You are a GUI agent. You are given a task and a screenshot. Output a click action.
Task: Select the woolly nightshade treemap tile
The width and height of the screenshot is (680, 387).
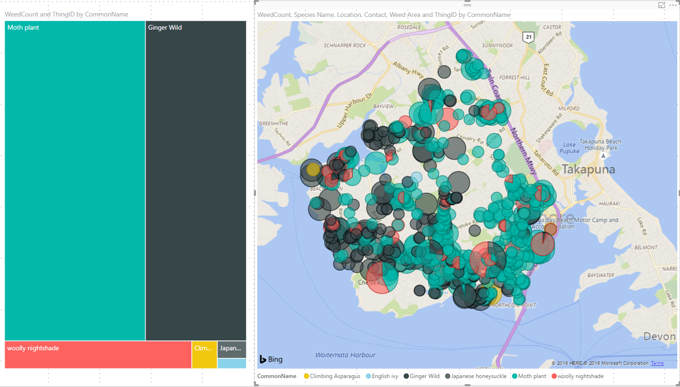98,355
